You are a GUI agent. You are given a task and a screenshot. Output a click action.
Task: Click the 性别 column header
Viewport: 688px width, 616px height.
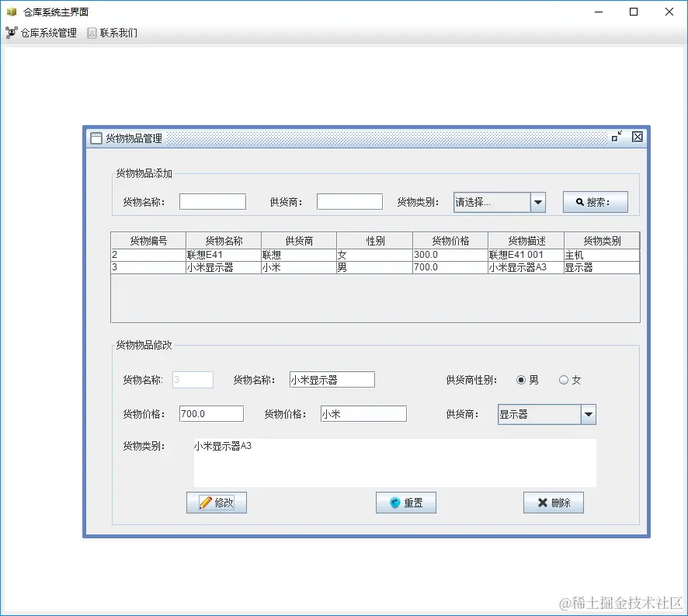point(375,241)
